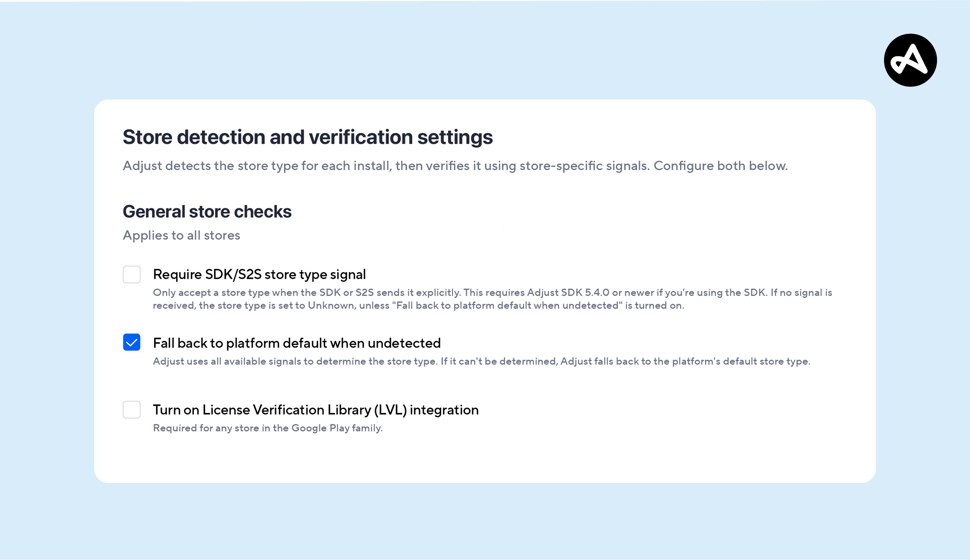
Task: Click 'Applies to all stores' subtitle
Action: [x=181, y=235]
